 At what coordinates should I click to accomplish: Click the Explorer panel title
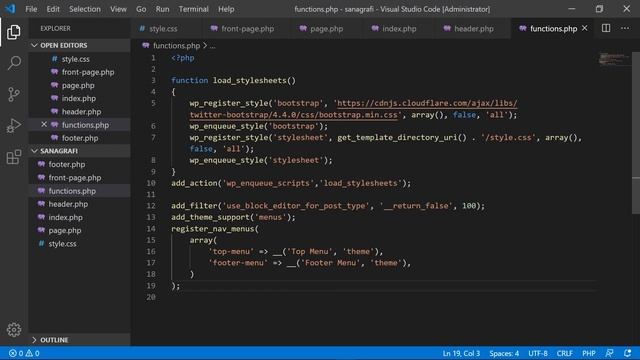pos(56,29)
